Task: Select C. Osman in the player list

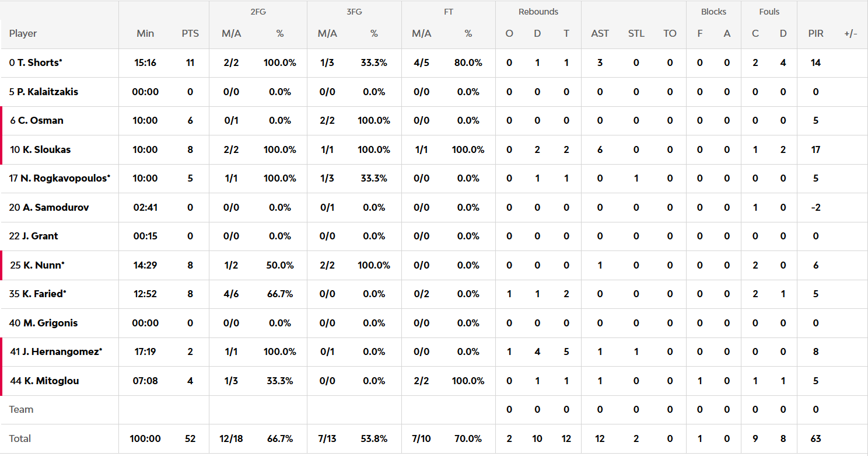Action: pos(40,120)
